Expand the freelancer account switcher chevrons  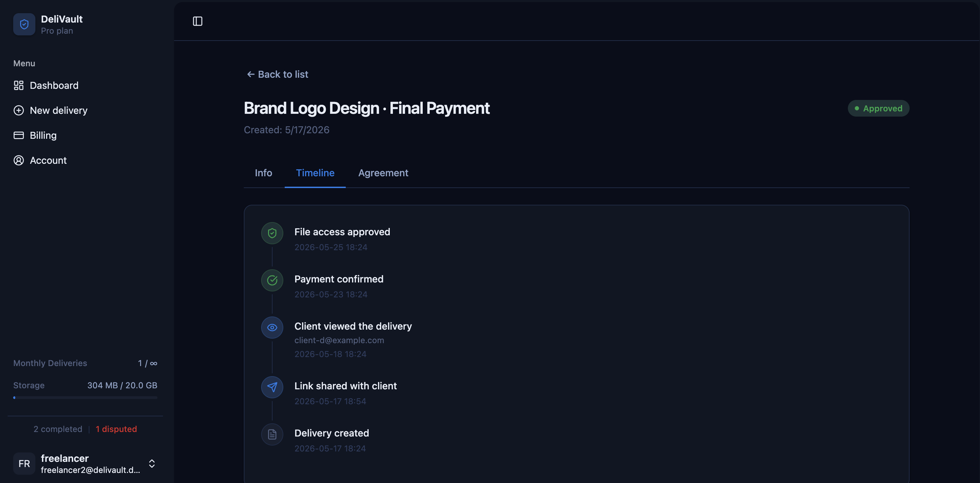(x=152, y=464)
